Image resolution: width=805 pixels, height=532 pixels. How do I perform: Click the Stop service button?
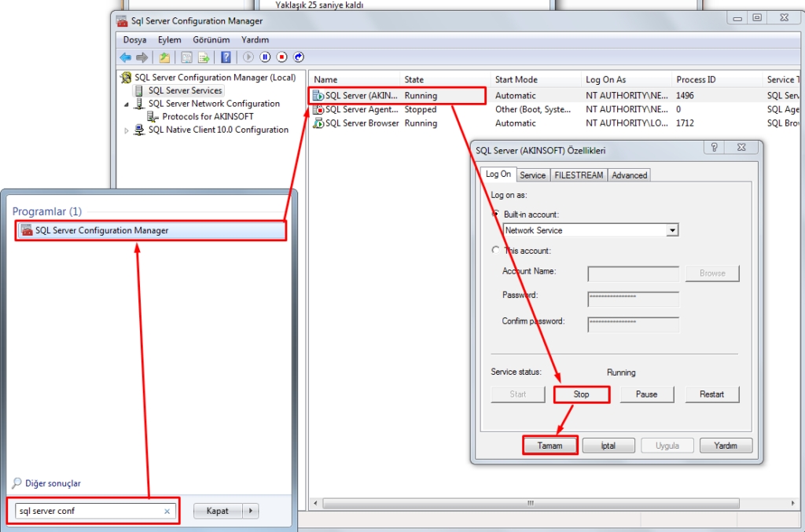pos(581,394)
